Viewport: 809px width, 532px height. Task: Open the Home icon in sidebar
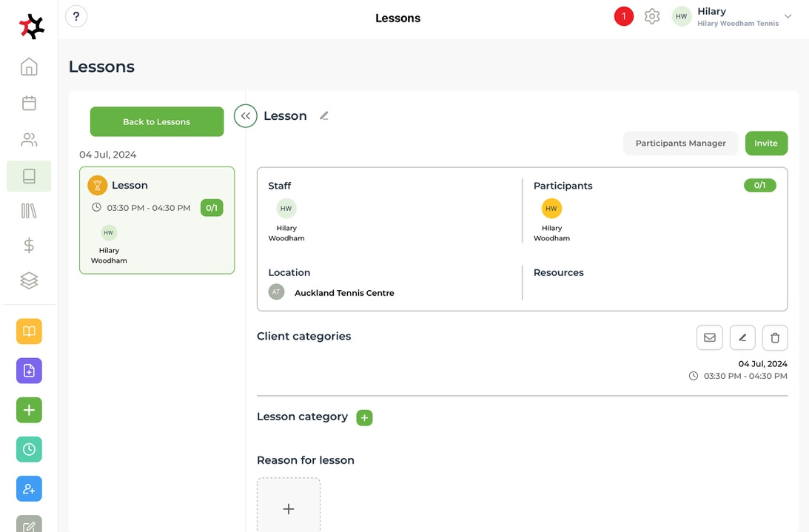coord(29,67)
